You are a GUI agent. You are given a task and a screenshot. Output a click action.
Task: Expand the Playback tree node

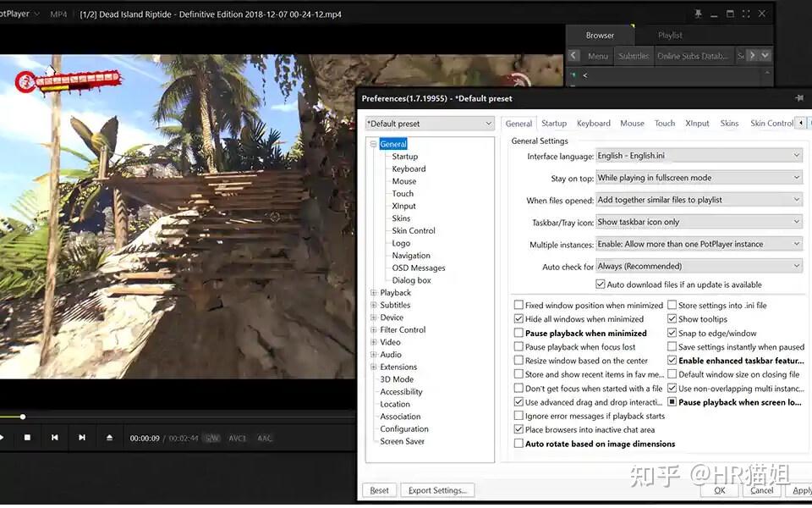coord(373,292)
